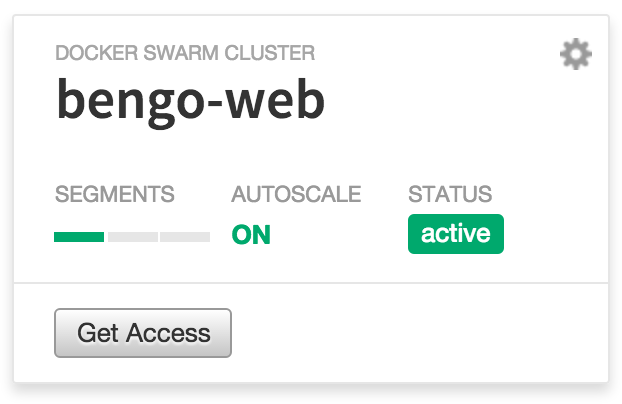Click the empty space right of active badge
This screenshot has width=622, height=404.
[555, 234]
